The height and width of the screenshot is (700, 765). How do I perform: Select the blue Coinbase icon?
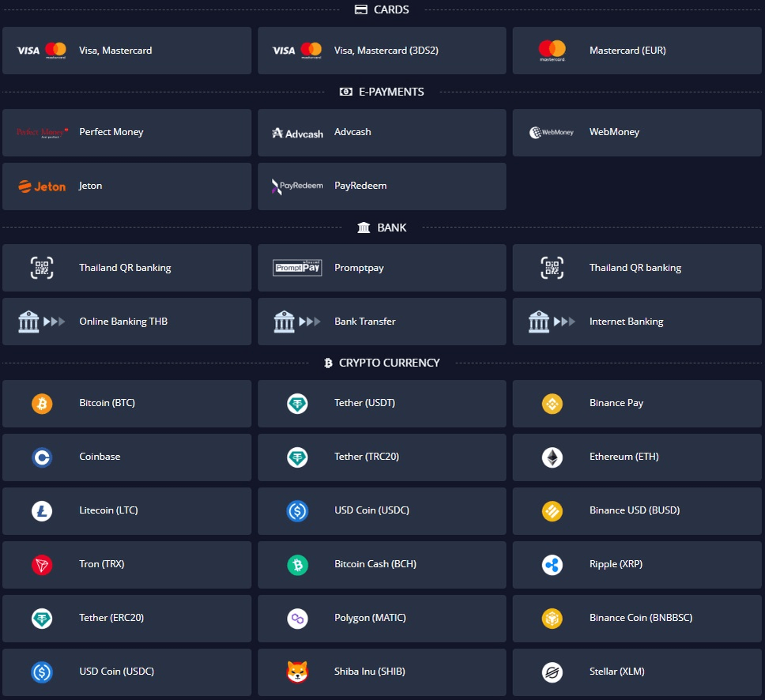[42, 457]
